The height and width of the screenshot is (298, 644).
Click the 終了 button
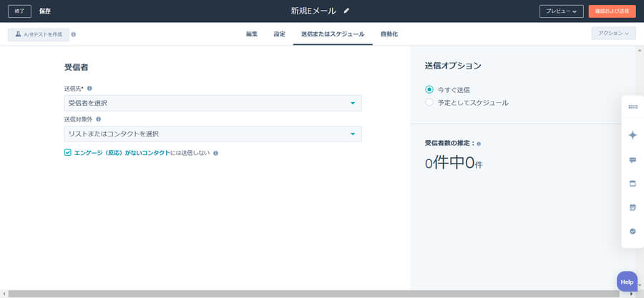(19, 11)
